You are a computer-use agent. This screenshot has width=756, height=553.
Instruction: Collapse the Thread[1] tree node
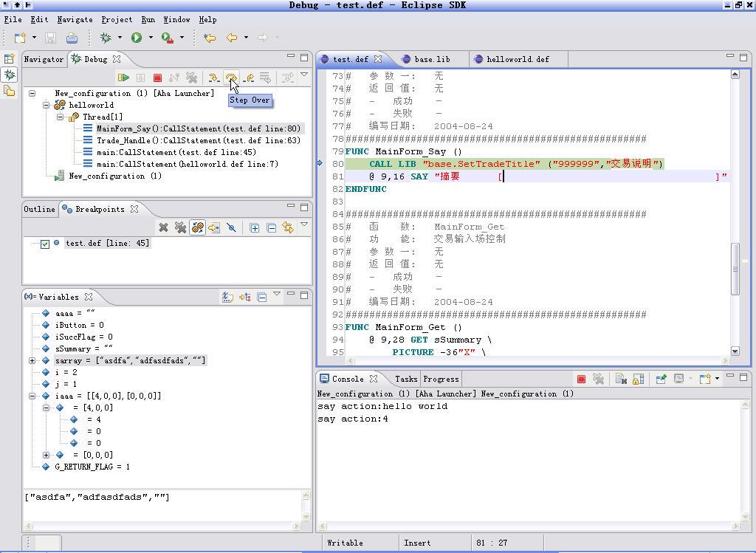[60, 117]
